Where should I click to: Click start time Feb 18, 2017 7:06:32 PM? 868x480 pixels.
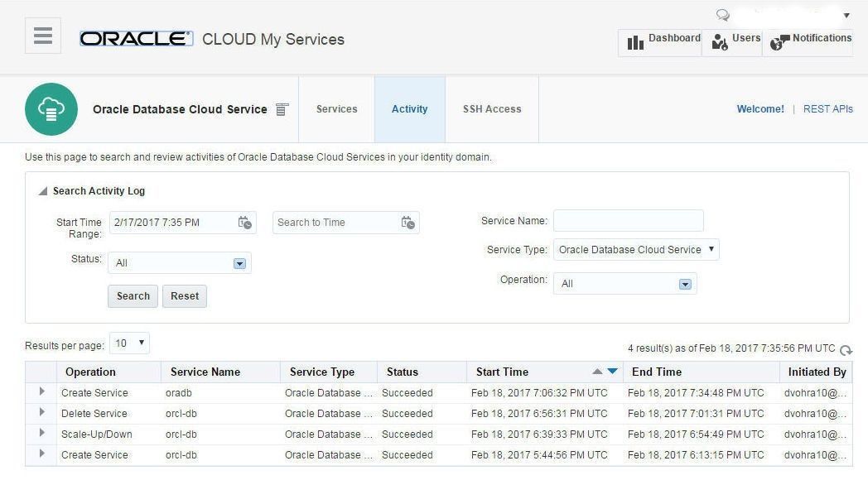click(539, 393)
